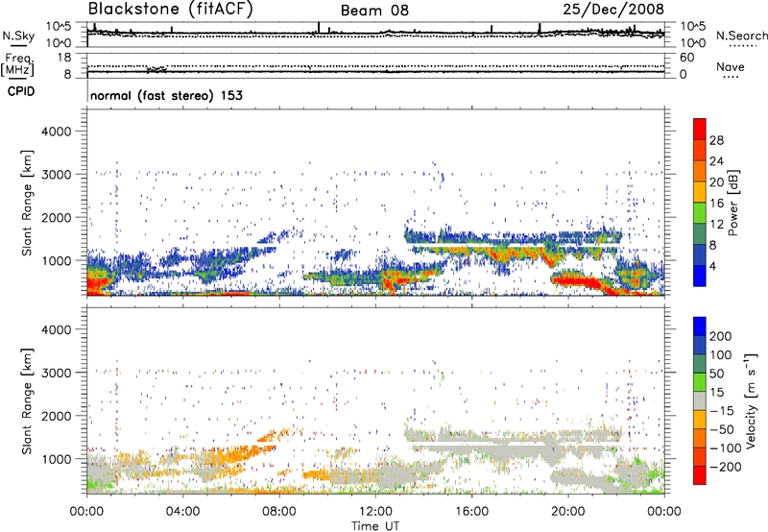768x532 pixels.
Task: Pick the bright blue top velocity colorbar segment
Action: [x=700, y=326]
